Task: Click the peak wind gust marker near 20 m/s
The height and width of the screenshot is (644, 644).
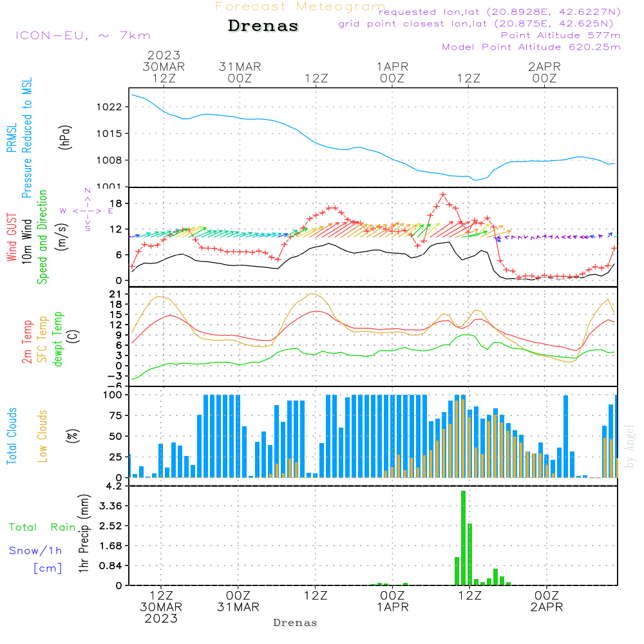Action: [x=443, y=194]
